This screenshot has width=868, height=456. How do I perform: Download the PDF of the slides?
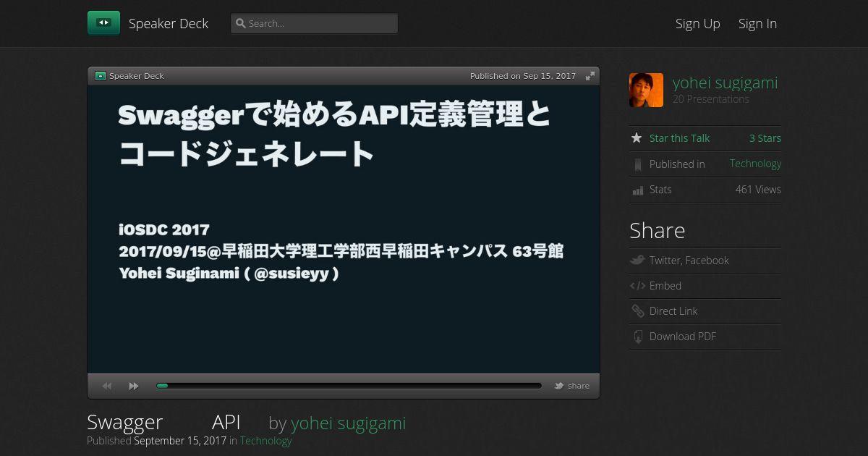coord(683,337)
